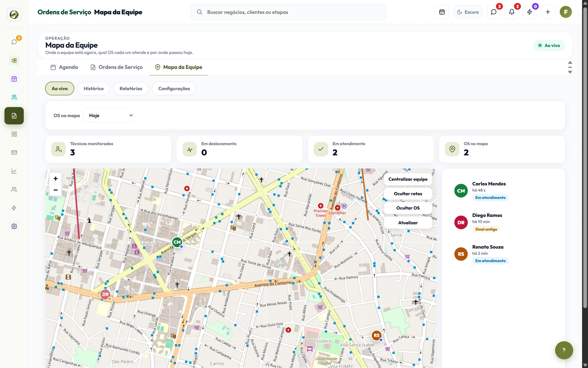Select the Mapa da Equipe tab
588x368 pixels.
pos(178,67)
